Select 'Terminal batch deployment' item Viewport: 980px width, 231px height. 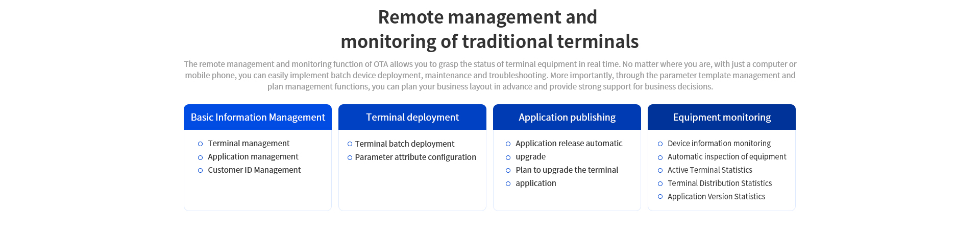coord(405,144)
